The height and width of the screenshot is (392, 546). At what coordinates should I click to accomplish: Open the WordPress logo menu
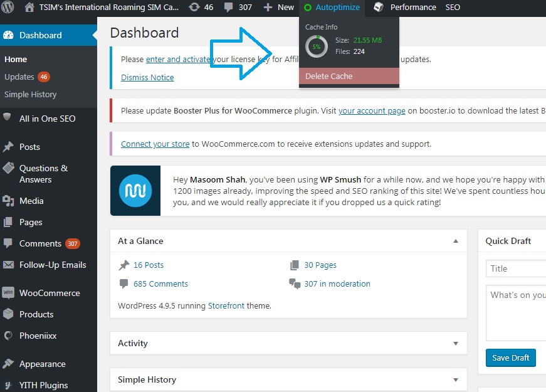[x=8, y=7]
